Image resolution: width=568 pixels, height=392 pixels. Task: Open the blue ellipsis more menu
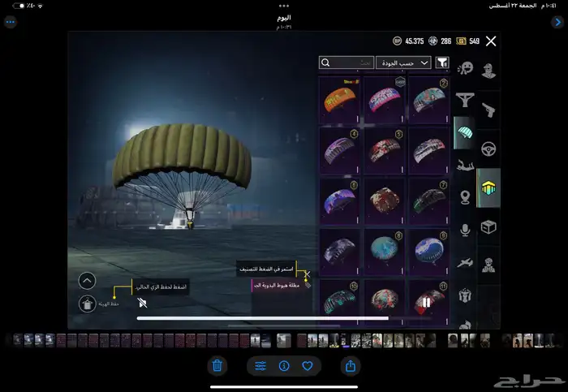pos(11,22)
